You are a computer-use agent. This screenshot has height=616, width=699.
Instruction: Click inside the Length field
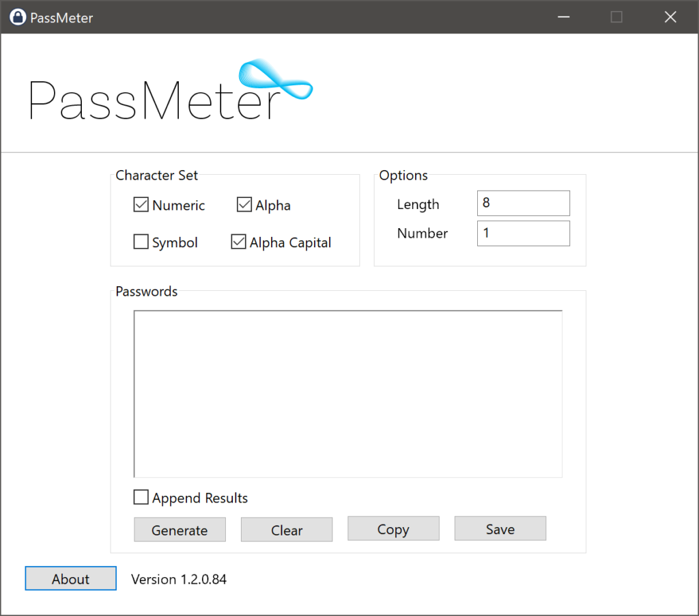pos(523,203)
